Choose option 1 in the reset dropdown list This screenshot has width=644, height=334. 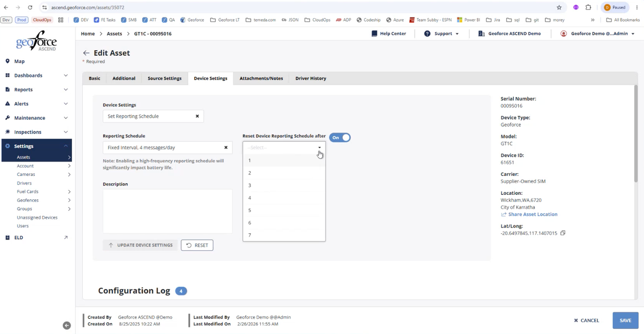284,161
